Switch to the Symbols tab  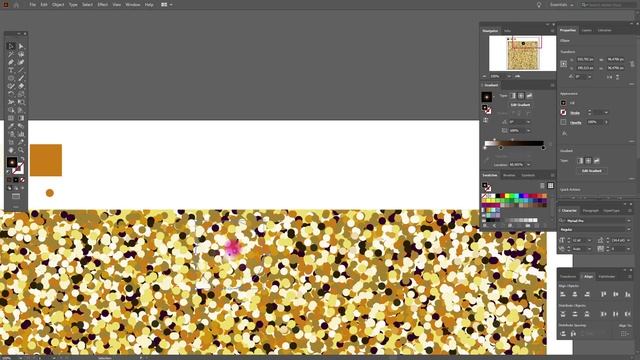click(528, 175)
